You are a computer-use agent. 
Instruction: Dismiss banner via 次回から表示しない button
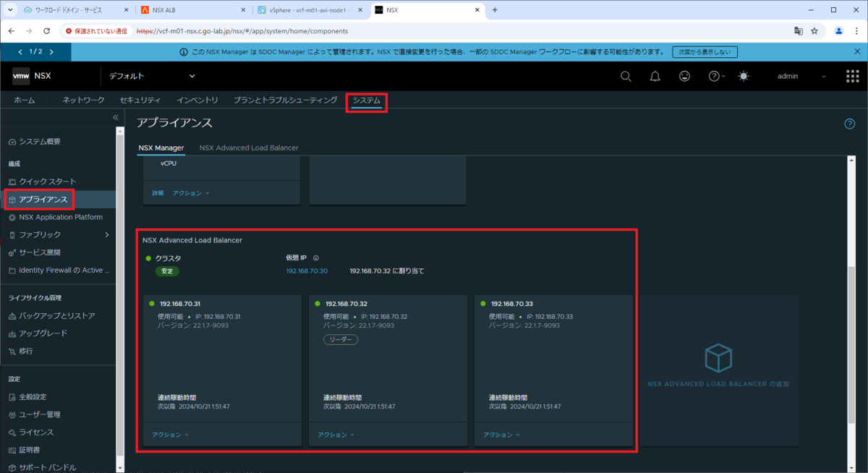click(x=704, y=51)
